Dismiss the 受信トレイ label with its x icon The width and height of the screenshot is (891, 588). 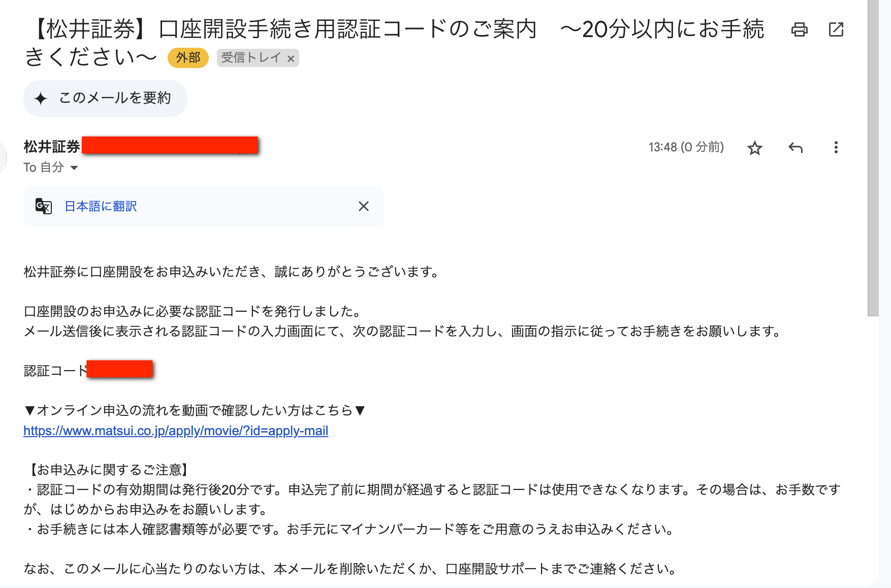click(x=291, y=58)
